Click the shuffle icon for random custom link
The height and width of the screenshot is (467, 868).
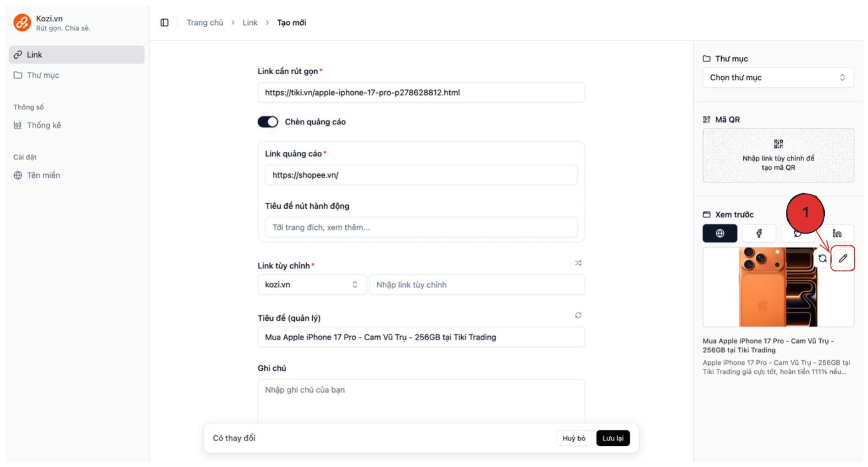tap(578, 263)
